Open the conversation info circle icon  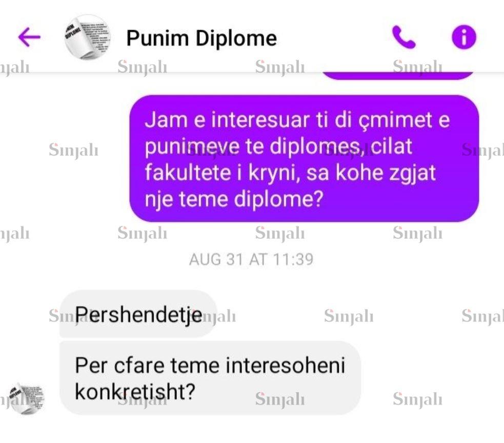click(464, 37)
